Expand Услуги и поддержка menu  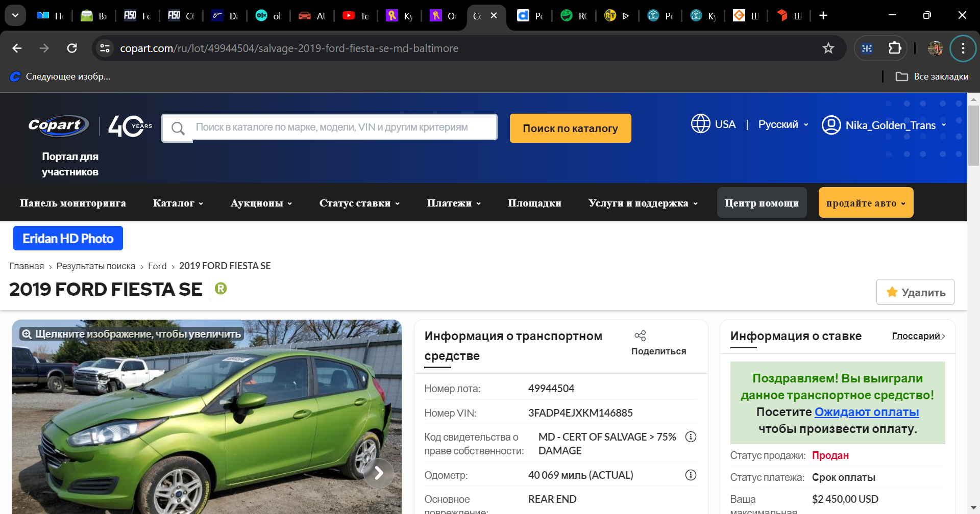tap(643, 203)
